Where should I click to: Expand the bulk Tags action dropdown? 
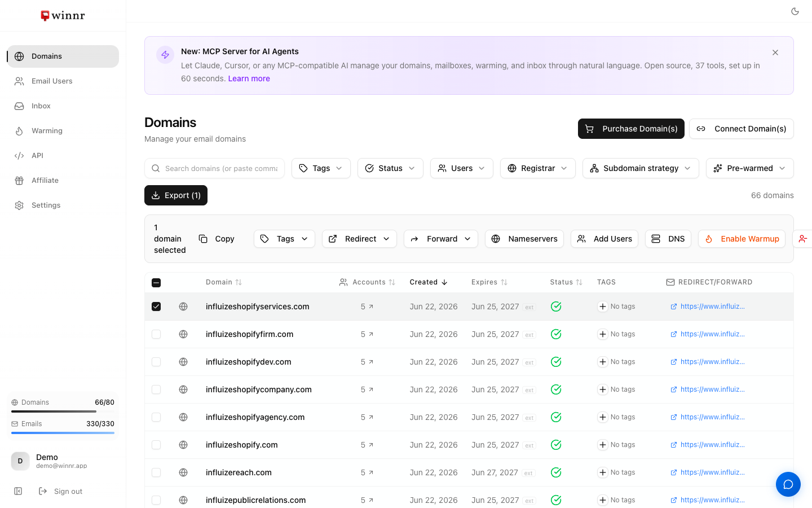pyautogui.click(x=284, y=239)
